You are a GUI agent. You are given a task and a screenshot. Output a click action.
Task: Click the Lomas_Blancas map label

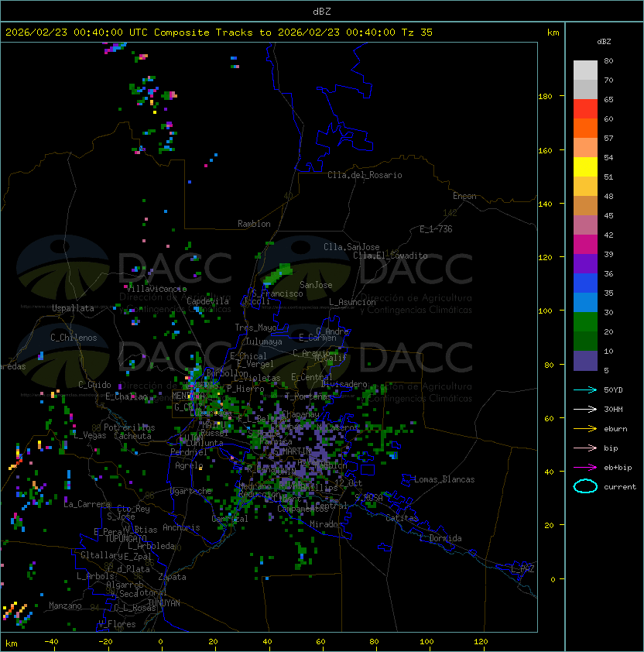[444, 479]
